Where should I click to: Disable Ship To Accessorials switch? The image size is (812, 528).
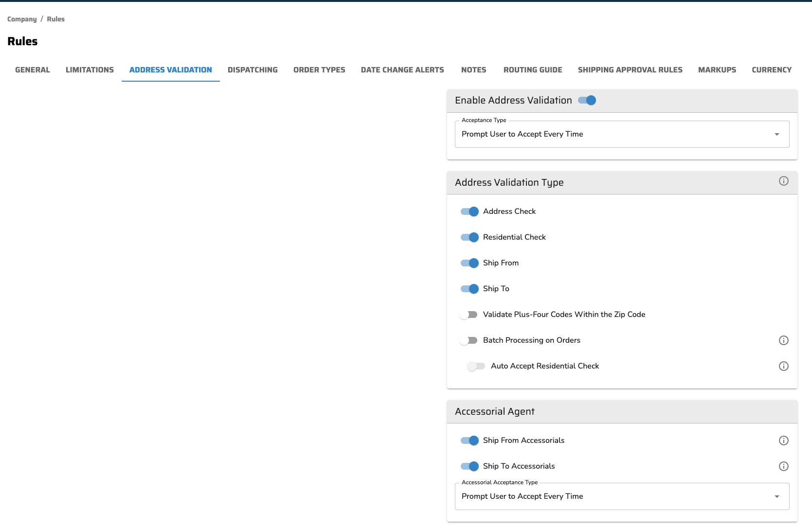click(469, 466)
